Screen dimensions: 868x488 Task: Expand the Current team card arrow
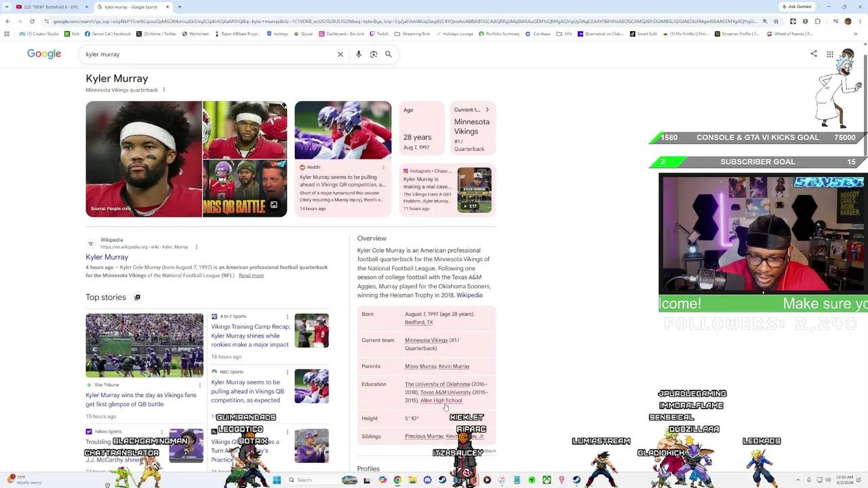tap(487, 110)
